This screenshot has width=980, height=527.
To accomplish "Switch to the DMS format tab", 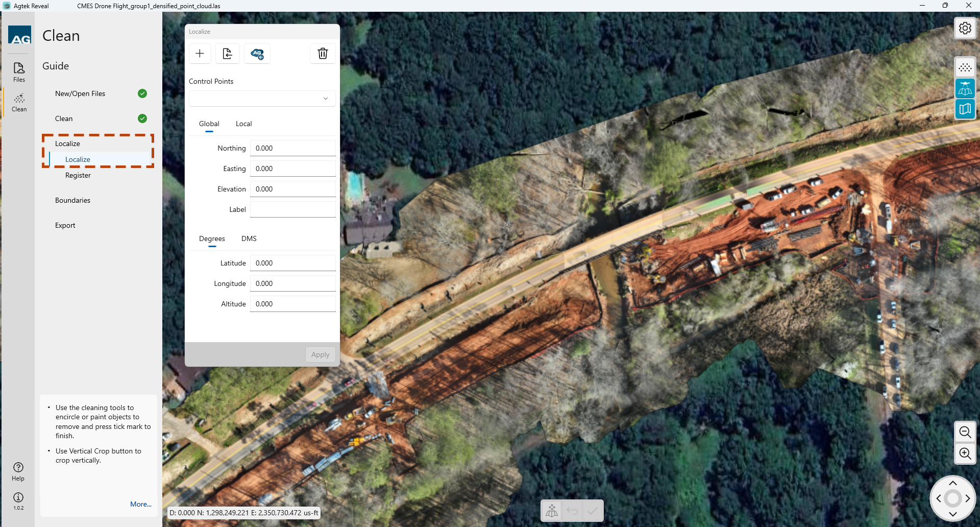I will 249,239.
